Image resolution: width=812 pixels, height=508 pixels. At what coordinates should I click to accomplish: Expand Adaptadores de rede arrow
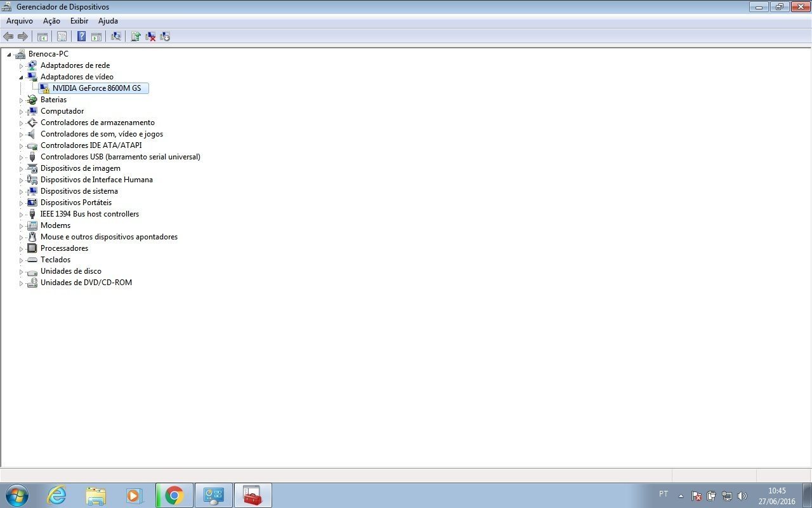(21, 66)
